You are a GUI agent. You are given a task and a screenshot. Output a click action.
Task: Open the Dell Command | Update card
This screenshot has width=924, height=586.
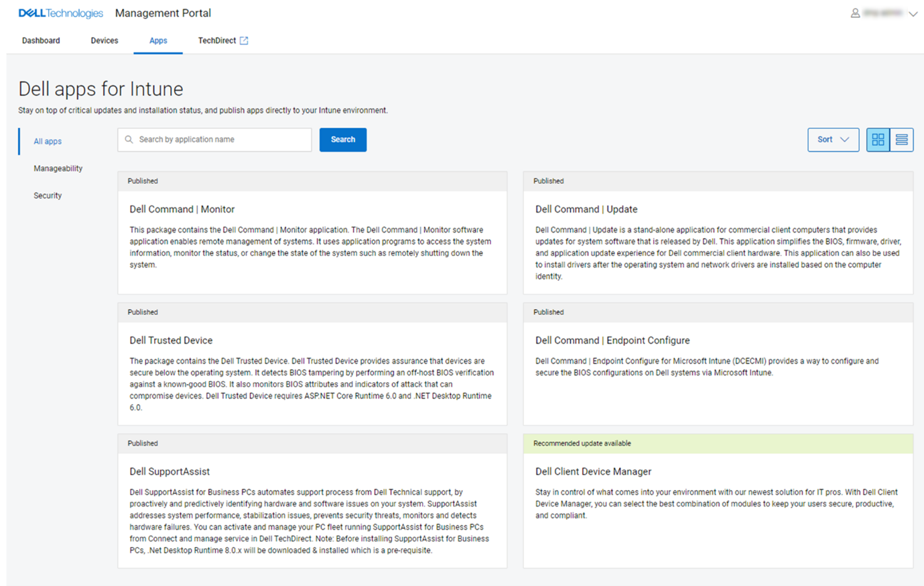click(x=718, y=233)
